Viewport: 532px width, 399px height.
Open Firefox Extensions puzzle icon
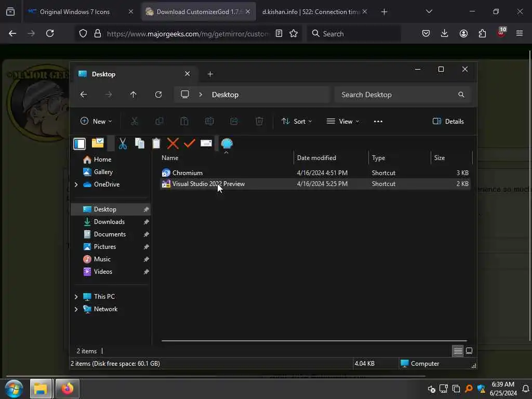click(x=482, y=33)
